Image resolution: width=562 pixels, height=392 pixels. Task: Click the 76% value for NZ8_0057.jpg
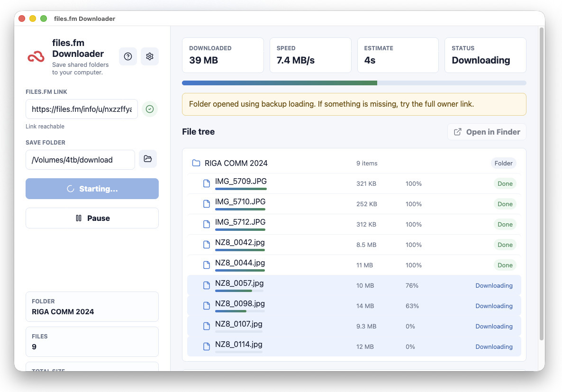412,285
